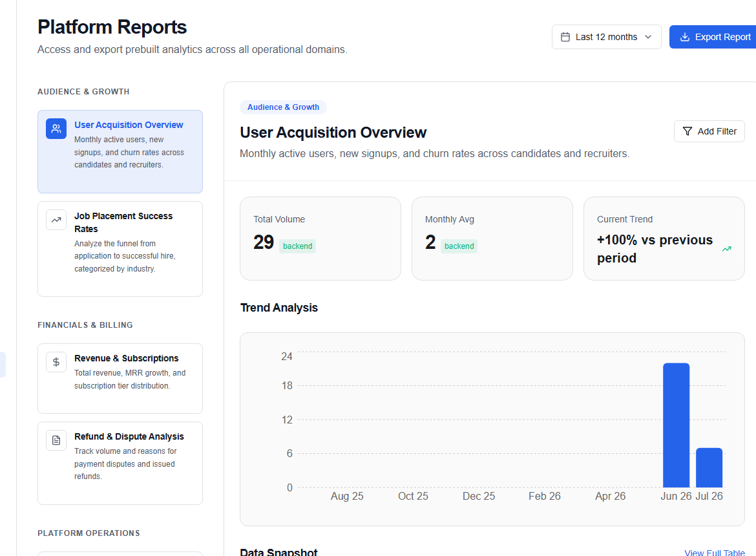Open the View Full Table link

tap(715, 553)
